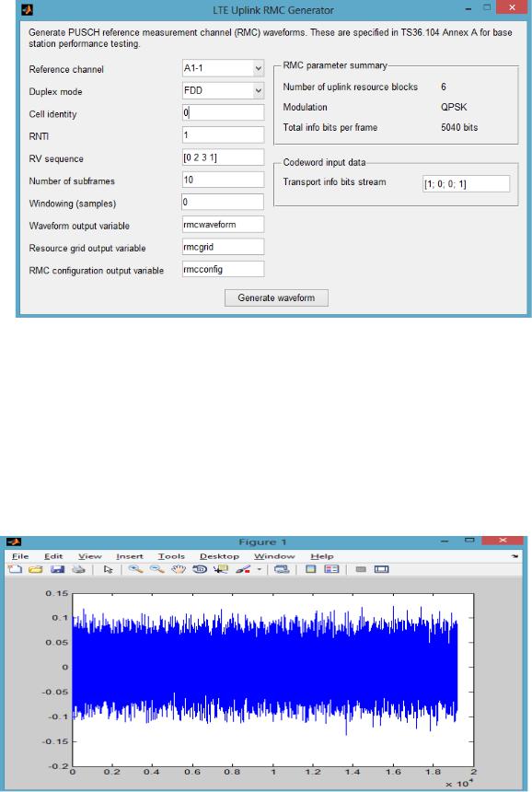Open the Brush color dropdown arrow

(260, 569)
